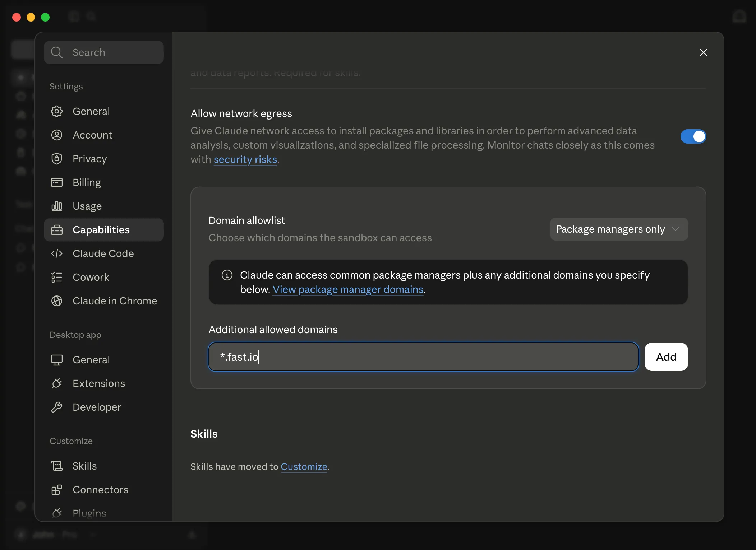756x550 pixels.
Task: Click the green fullscreen light
Action: click(x=45, y=17)
